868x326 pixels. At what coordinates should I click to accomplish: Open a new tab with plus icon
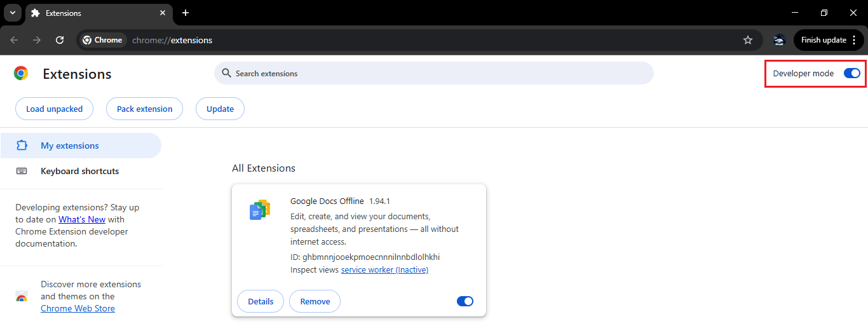(186, 13)
